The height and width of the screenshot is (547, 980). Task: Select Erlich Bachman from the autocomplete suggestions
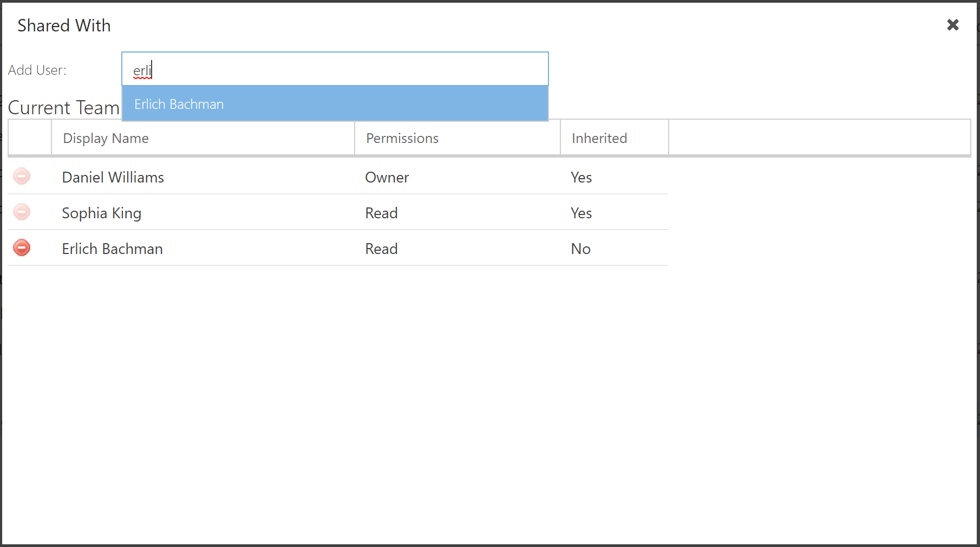click(335, 103)
